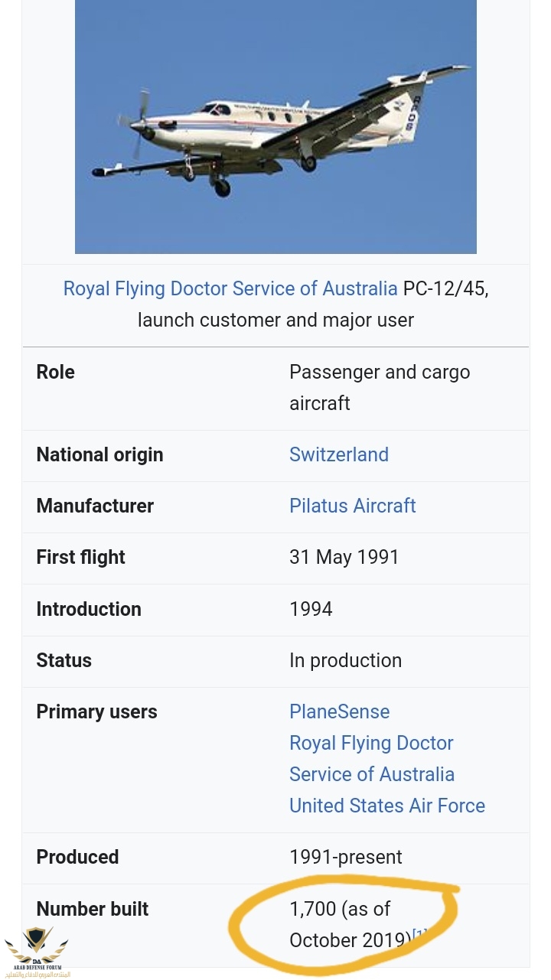Follow the United States Air Force link
Viewport: 551px width, 980px height.
(x=387, y=806)
